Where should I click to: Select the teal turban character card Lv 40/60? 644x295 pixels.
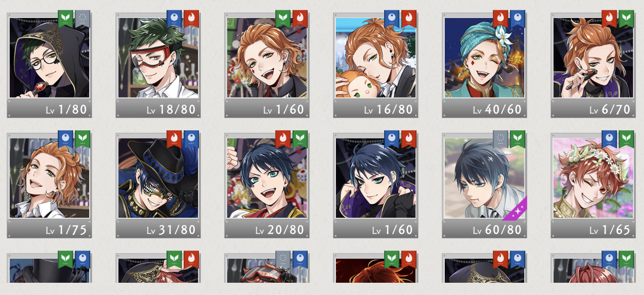tap(484, 65)
